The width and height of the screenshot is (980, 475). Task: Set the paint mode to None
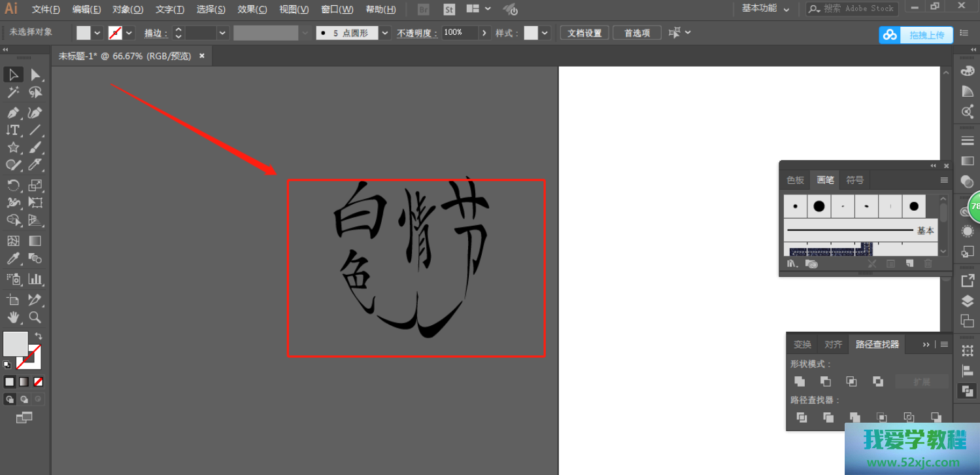point(39,381)
